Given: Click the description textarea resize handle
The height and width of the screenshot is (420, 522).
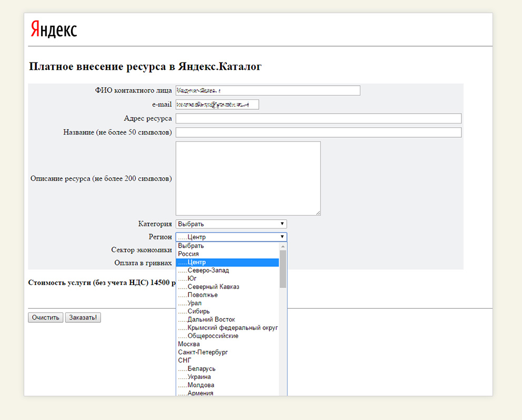Looking at the screenshot, I should click(x=318, y=213).
